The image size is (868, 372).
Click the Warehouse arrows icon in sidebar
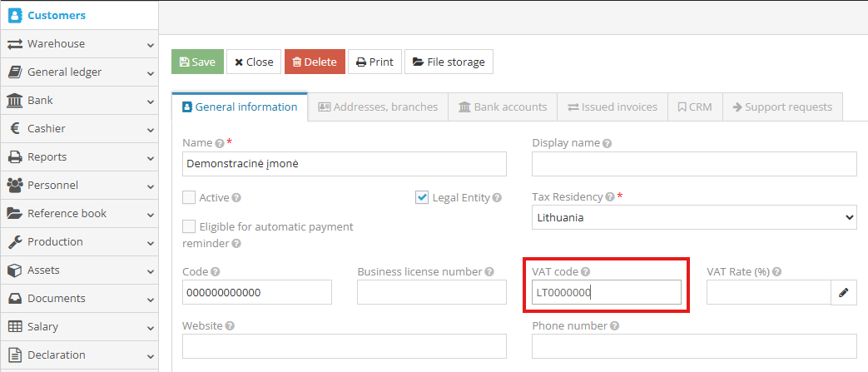point(14,44)
